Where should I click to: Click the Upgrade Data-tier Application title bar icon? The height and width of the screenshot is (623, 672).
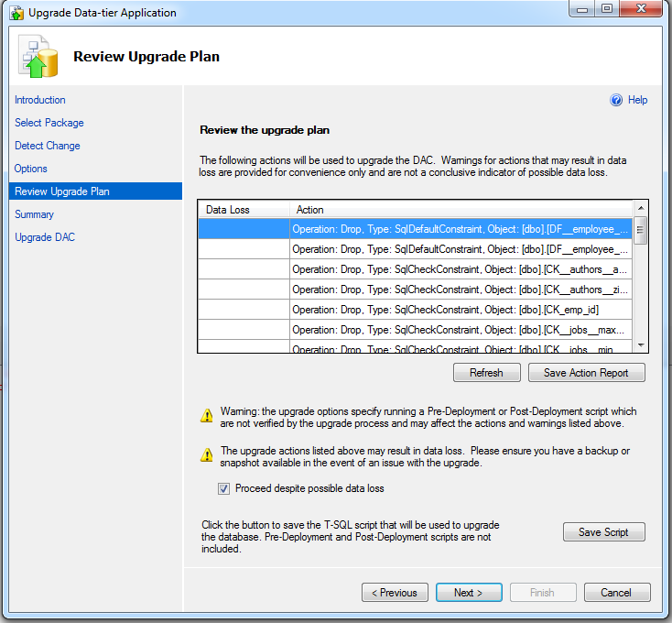coord(16,13)
